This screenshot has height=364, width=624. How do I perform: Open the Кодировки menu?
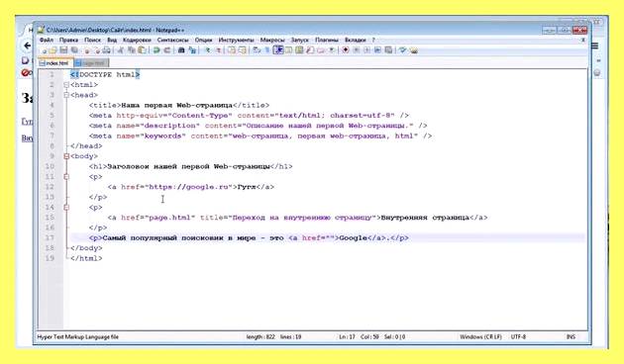pos(137,41)
